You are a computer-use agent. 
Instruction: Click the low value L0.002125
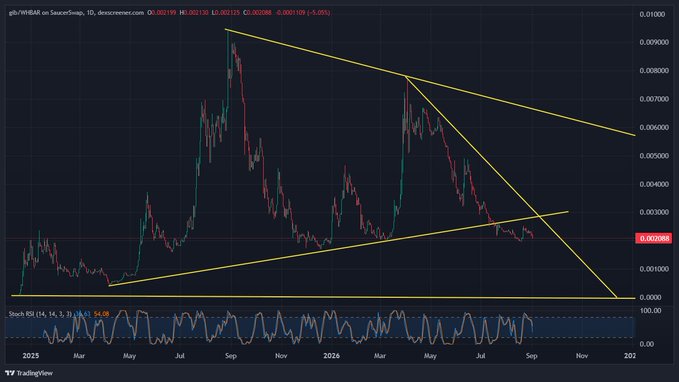click(x=226, y=13)
